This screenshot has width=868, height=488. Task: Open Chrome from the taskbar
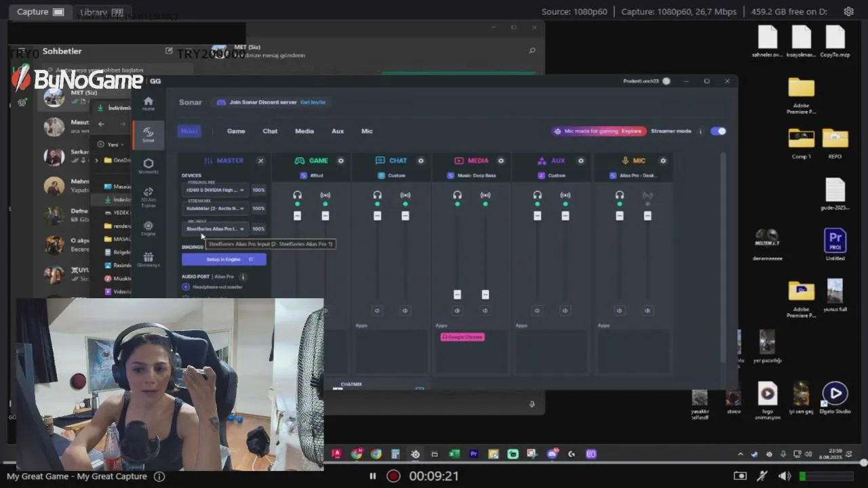376,454
